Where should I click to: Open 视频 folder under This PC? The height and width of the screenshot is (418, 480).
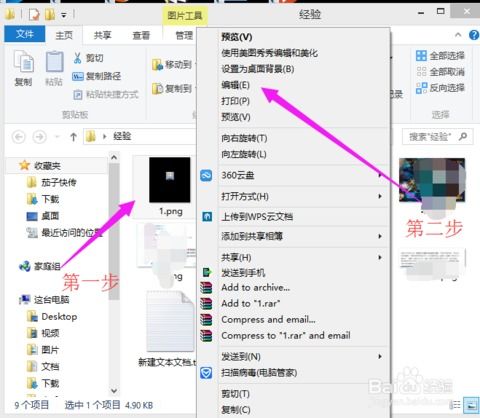point(50,333)
